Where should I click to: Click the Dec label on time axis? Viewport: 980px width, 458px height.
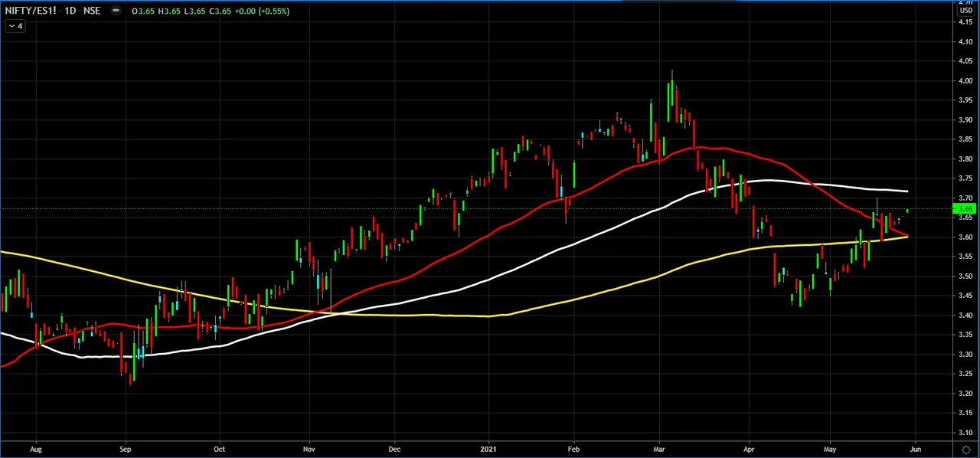point(395,450)
